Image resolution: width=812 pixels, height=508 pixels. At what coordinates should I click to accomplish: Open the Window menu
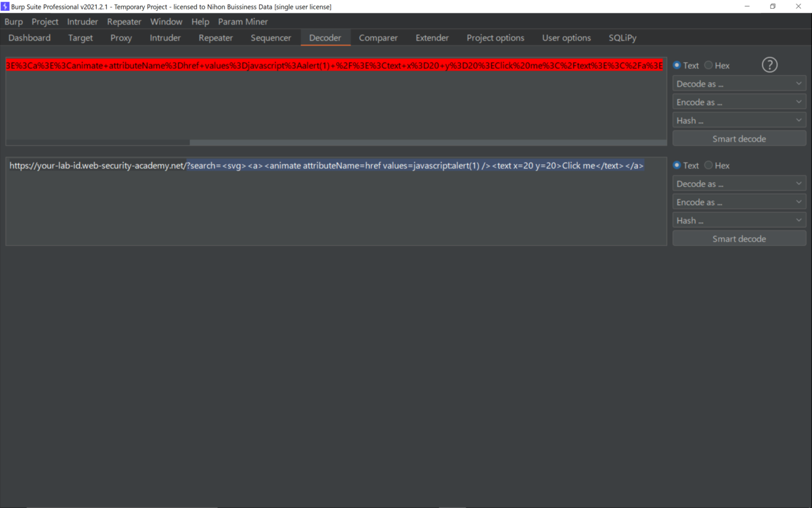click(x=166, y=22)
